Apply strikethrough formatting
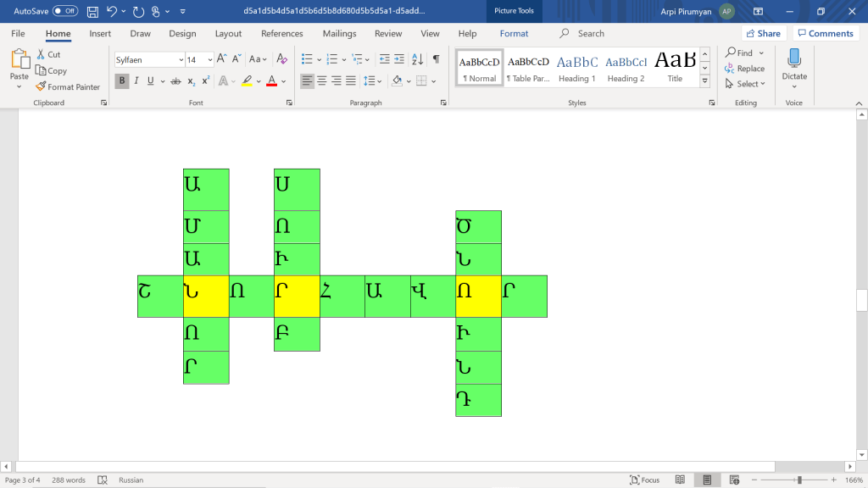 (175, 81)
